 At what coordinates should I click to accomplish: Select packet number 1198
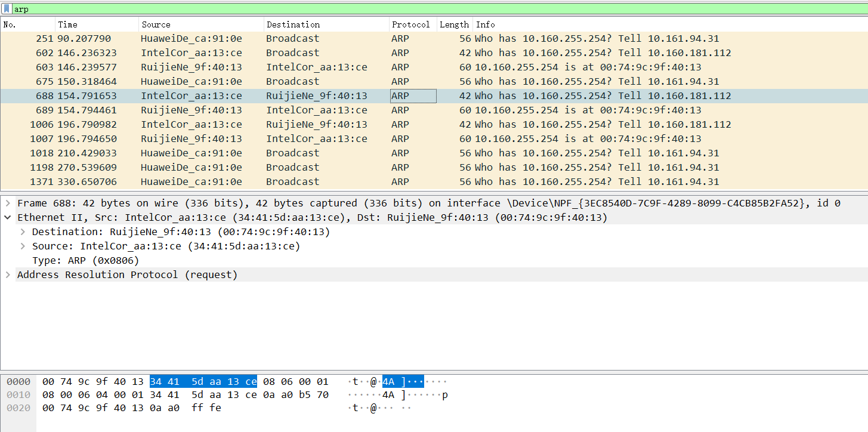(434, 168)
